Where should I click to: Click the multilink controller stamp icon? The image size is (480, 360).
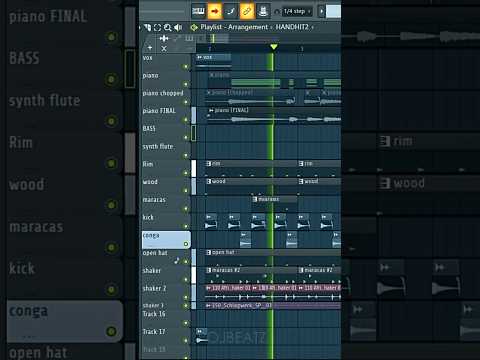pos(263,11)
